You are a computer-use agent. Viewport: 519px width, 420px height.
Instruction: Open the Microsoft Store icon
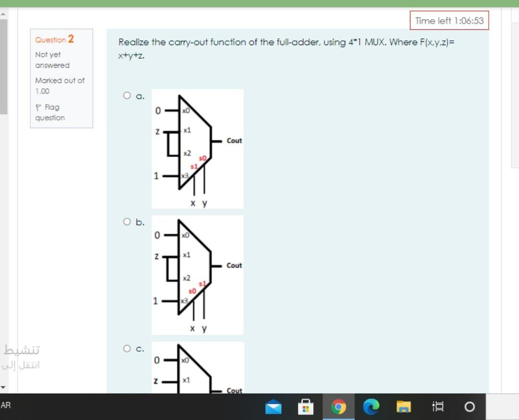[306, 406]
